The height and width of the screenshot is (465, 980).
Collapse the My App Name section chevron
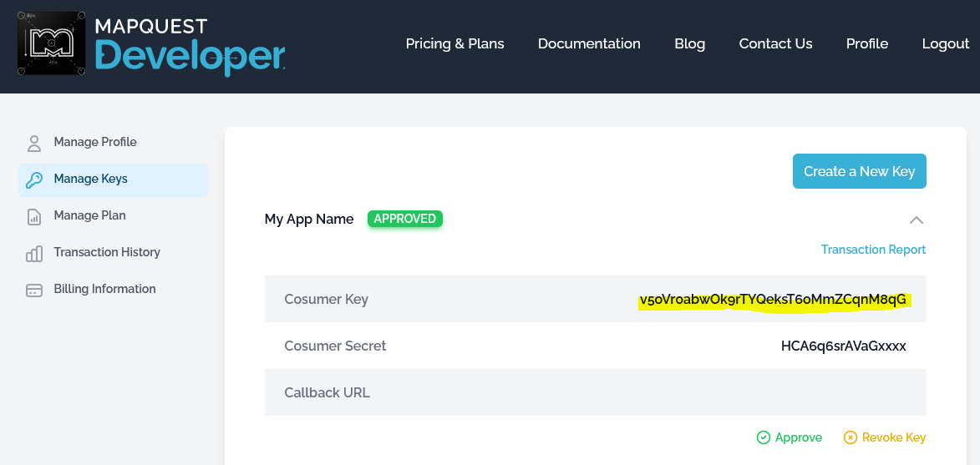pyautogui.click(x=917, y=220)
